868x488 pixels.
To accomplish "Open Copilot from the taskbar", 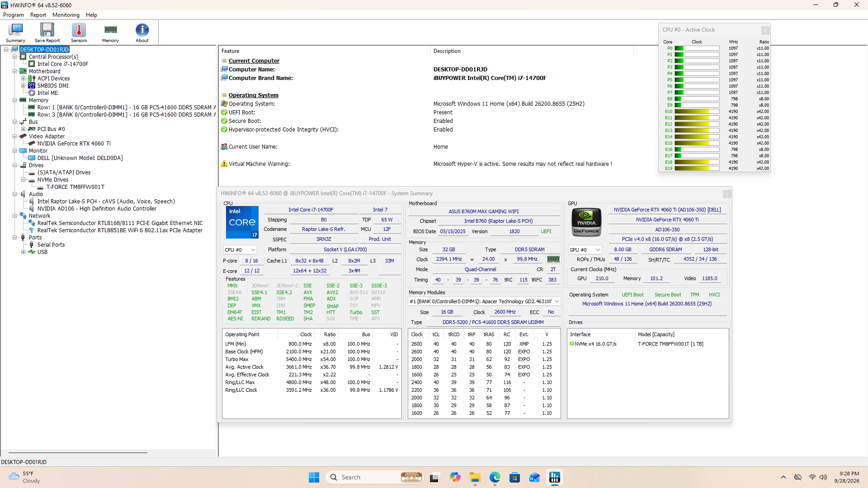I will tap(455, 477).
